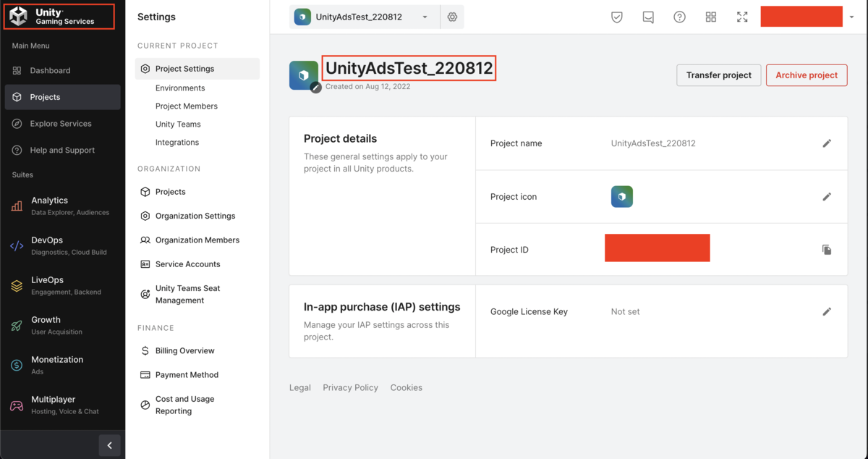Viewport: 868px width, 459px height.
Task: Open Unity Teams under Current Project
Action: coord(178,125)
